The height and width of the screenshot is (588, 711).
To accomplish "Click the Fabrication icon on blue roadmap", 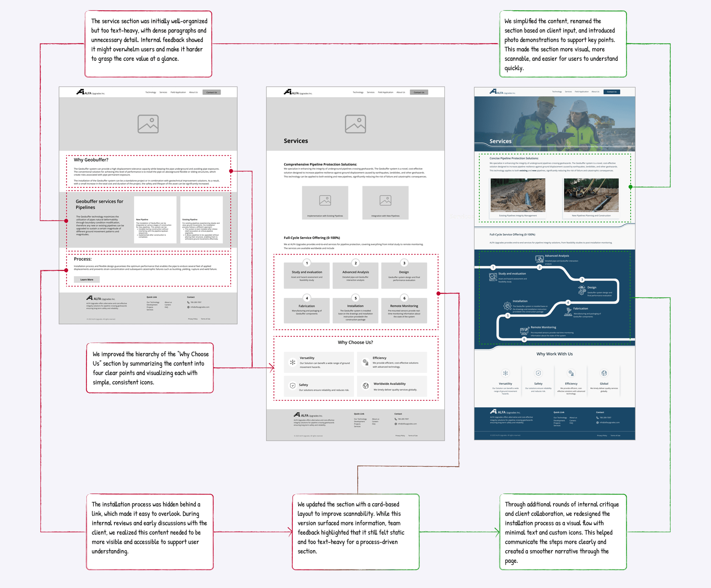I will [568, 312].
